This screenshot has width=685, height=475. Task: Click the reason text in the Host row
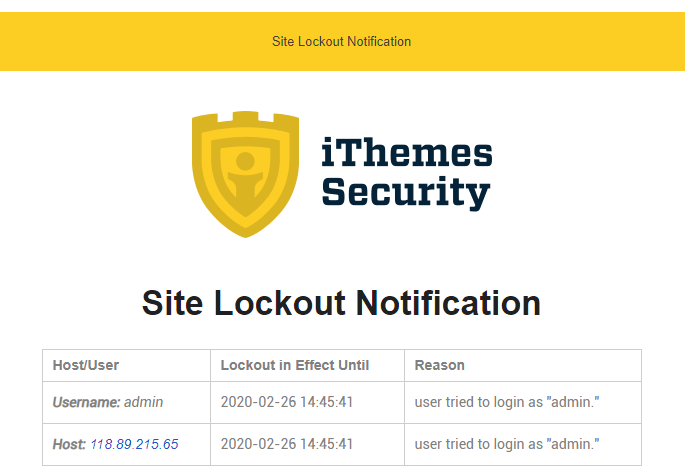coord(506,444)
